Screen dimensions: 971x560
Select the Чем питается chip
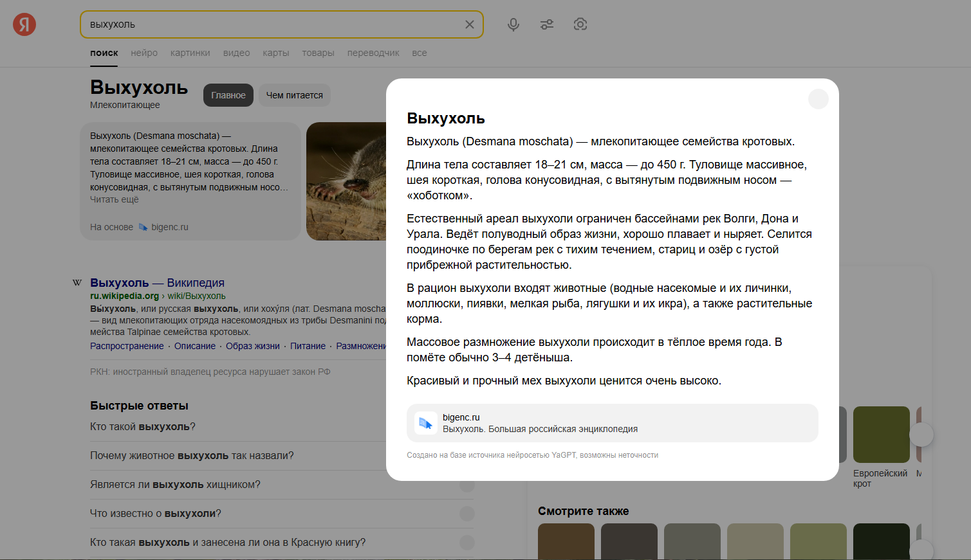(295, 95)
